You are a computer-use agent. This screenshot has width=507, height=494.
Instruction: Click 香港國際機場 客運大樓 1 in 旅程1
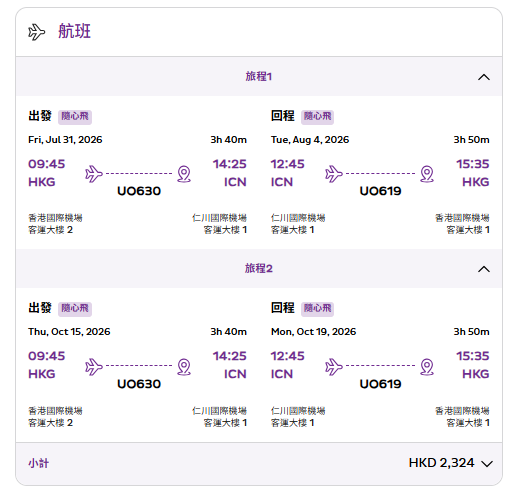point(462,224)
